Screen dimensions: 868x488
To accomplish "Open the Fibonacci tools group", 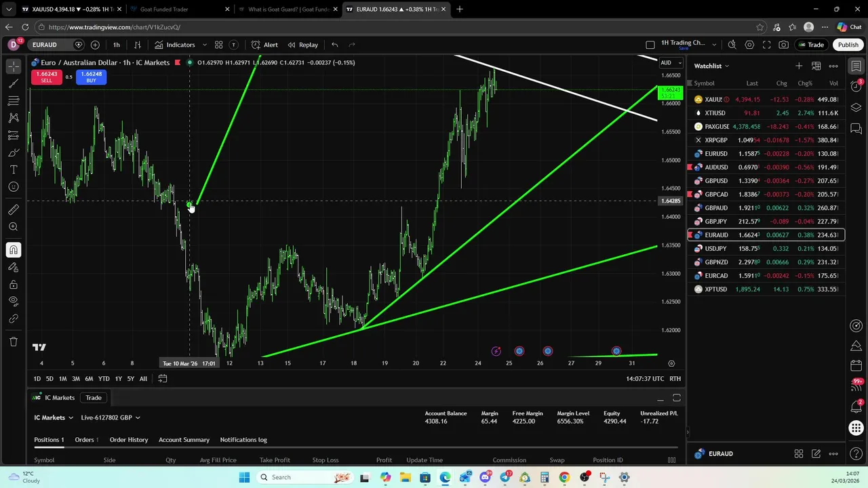I will coord(14,101).
